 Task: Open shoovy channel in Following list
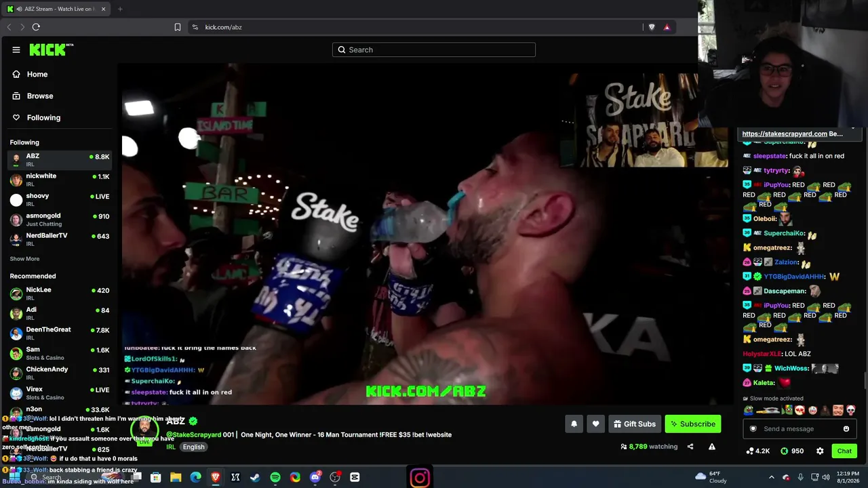pos(60,199)
